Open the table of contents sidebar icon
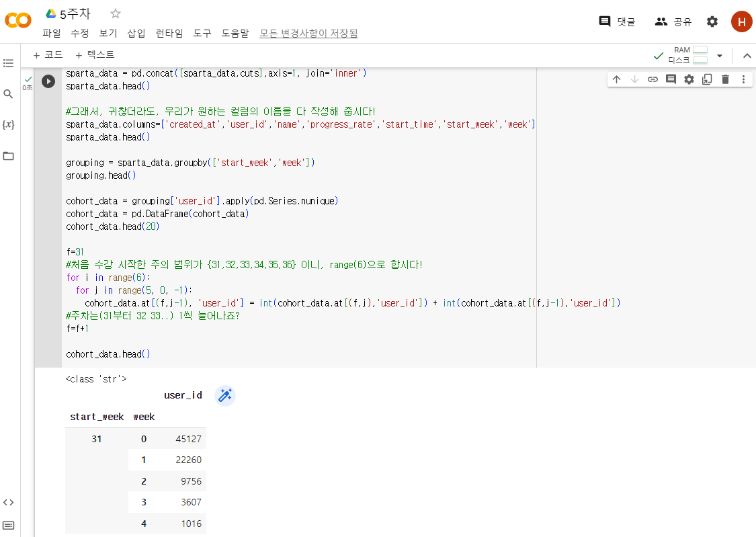 click(8, 63)
